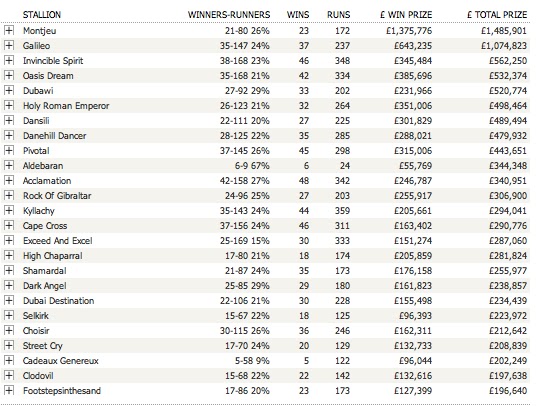Expand the Footstepsinthesand row
Image resolution: width=536 pixels, height=406 pixels.
9,391
